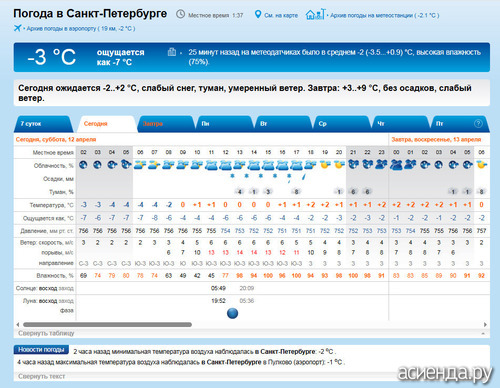
Task: Collapse the table with Свернуть таблицу
Action: point(46,333)
